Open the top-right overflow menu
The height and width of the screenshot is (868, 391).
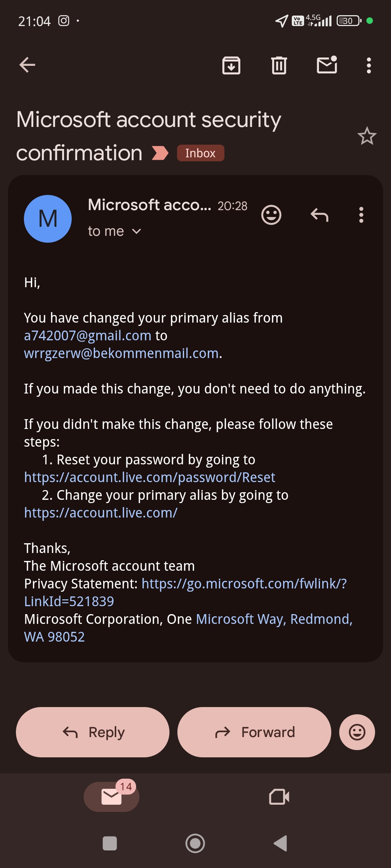pyautogui.click(x=369, y=65)
